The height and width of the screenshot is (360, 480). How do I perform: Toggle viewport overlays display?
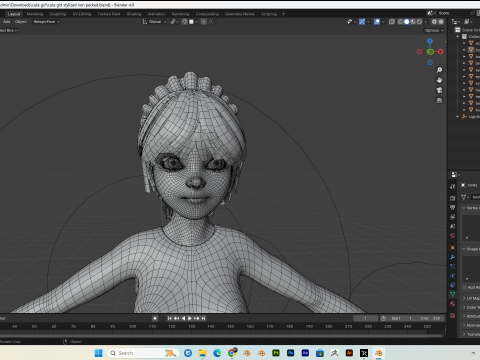point(377,22)
